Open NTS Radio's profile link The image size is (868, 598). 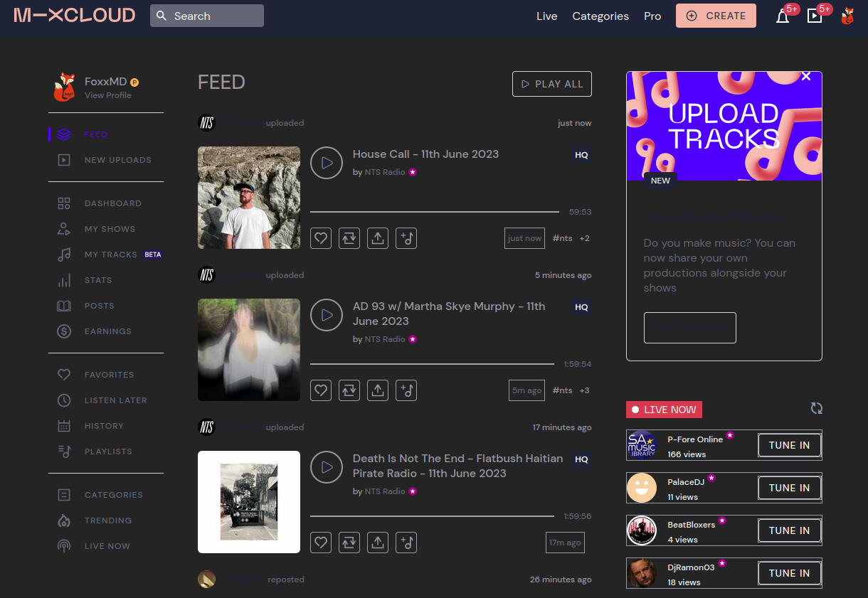click(385, 171)
